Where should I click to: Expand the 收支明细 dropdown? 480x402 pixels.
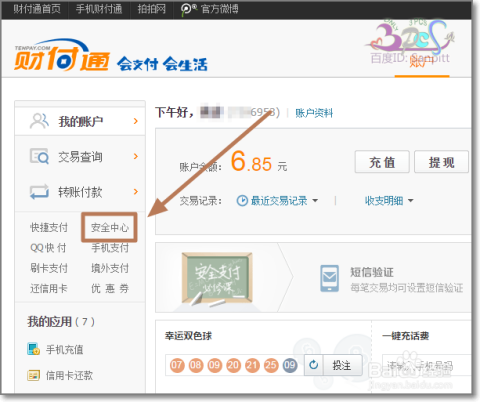coord(411,201)
